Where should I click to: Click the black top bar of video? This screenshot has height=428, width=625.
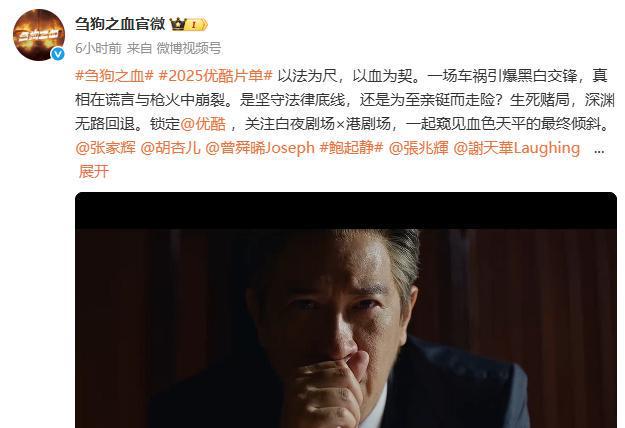click(346, 210)
